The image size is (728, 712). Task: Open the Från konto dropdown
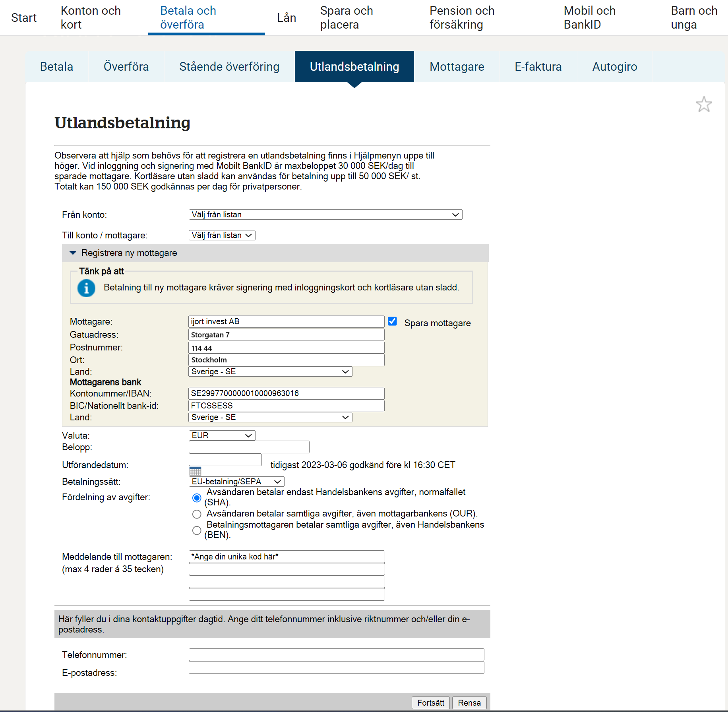point(325,215)
